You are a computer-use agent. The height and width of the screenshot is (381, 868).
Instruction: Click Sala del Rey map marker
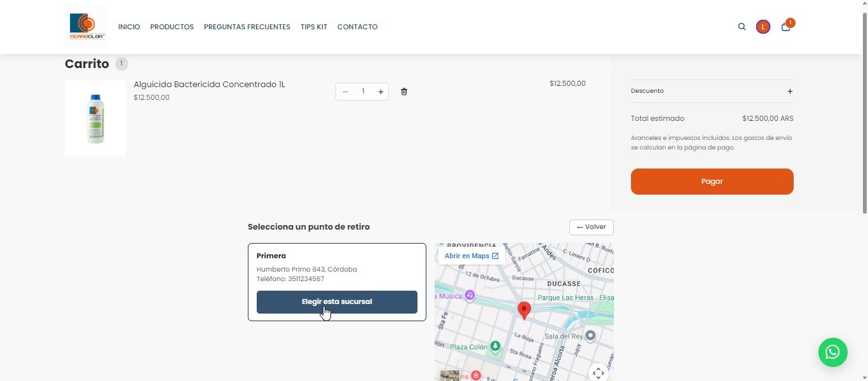point(590,335)
